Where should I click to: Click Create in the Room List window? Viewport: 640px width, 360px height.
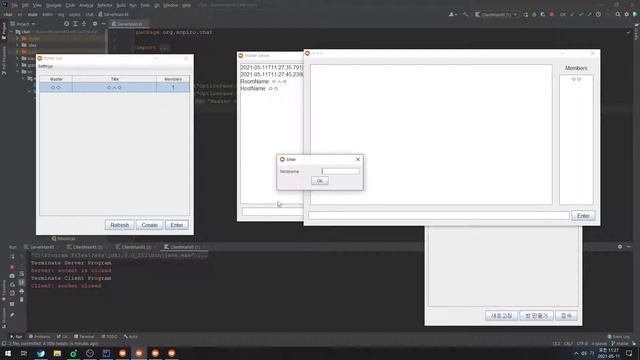point(149,225)
